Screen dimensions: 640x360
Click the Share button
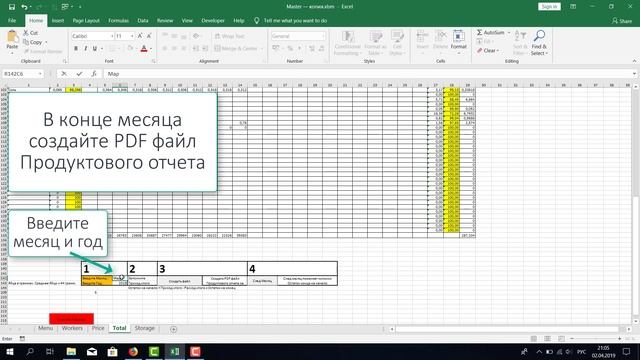622,20
